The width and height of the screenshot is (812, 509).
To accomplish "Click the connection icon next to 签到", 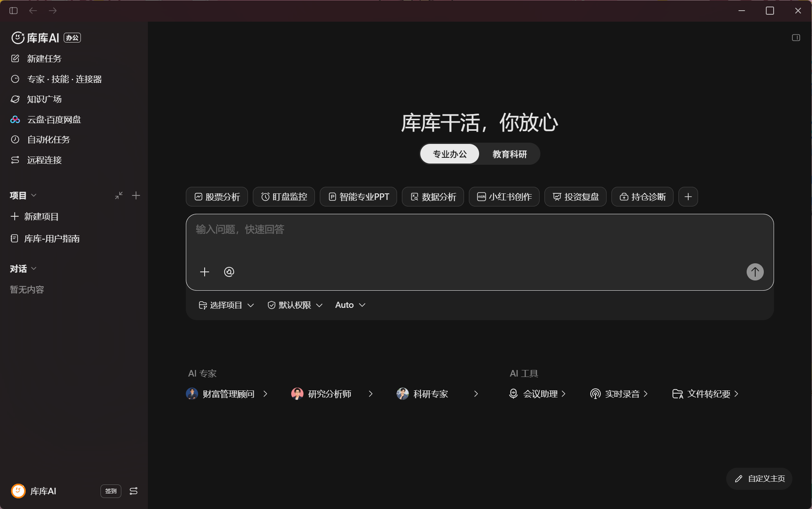I will click(134, 491).
